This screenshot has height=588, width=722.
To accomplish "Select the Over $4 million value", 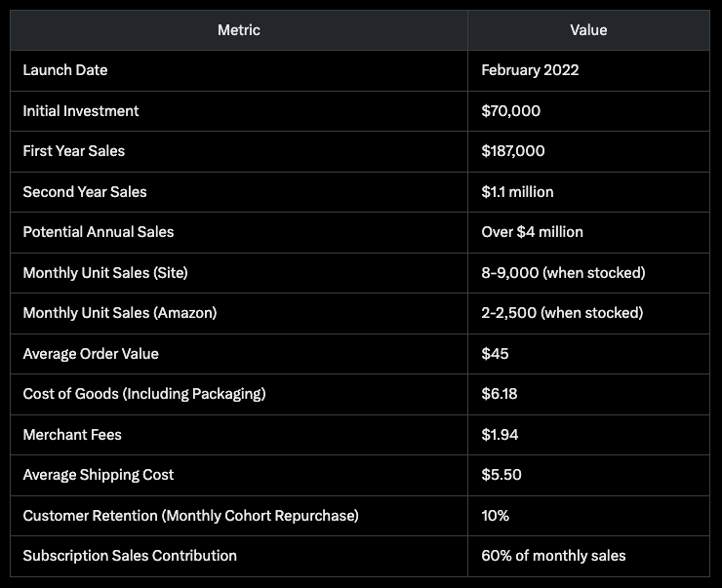I will [533, 232].
